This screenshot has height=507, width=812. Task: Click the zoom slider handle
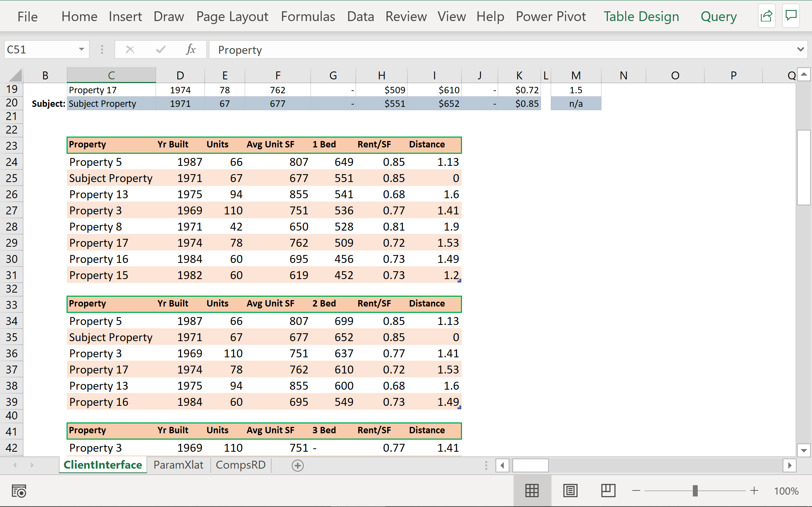point(695,491)
